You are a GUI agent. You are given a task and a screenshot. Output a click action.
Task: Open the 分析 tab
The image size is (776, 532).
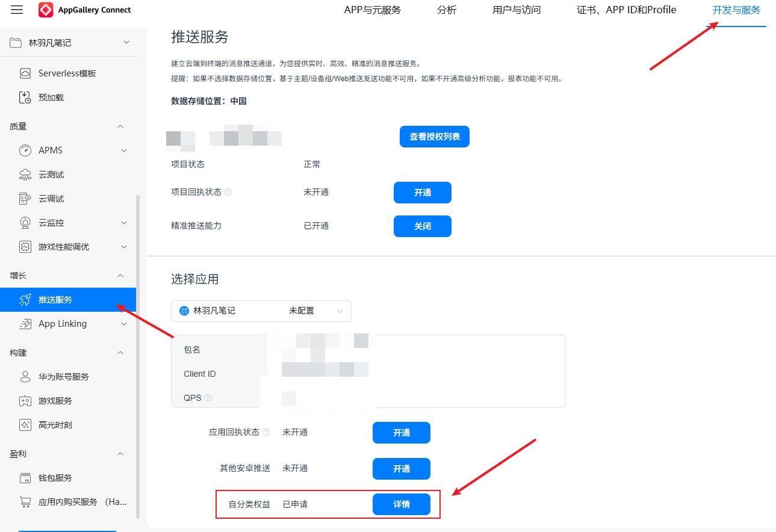tap(447, 10)
